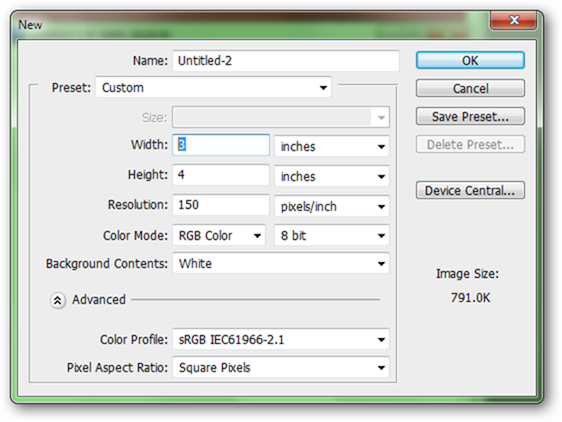Viewport: 562px width, 422px height.
Task: Open the 8 bit depth dropdown
Action: click(x=332, y=235)
